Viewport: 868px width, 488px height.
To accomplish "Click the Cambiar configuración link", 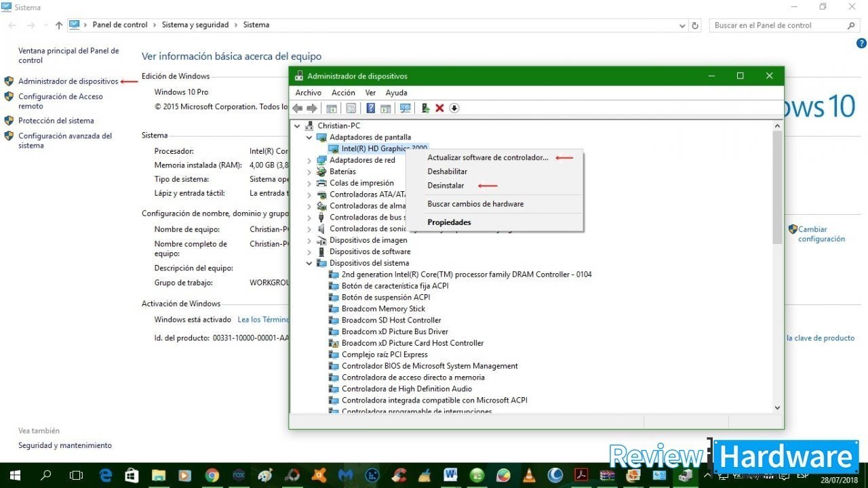I will 821,234.
